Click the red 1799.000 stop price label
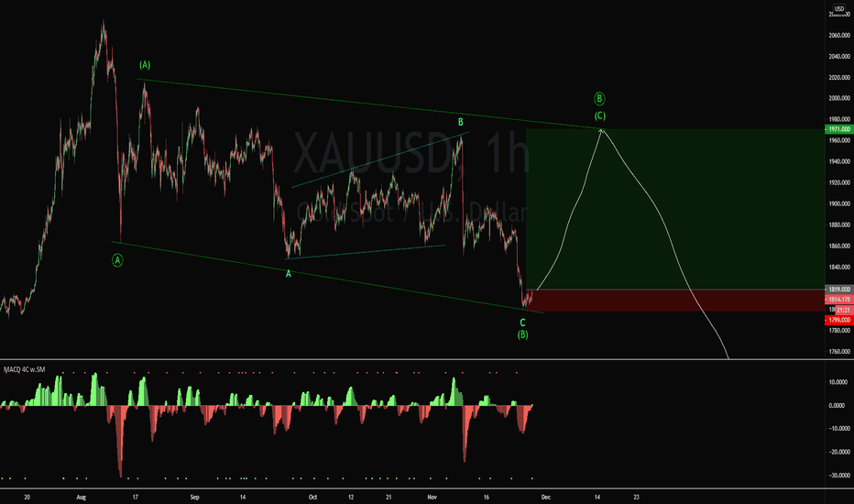This screenshot has width=854, height=504. [839, 320]
